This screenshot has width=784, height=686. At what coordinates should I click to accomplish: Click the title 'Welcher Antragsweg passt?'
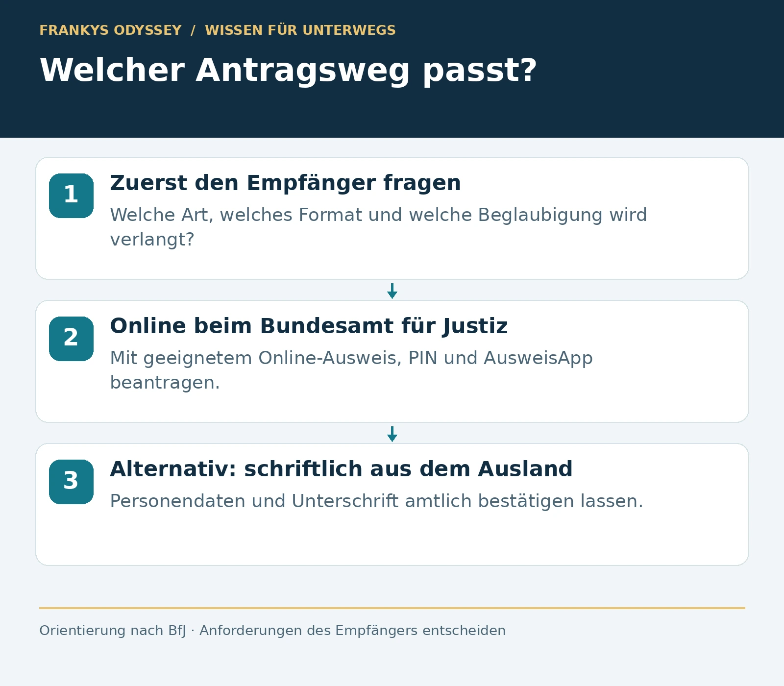[288, 70]
